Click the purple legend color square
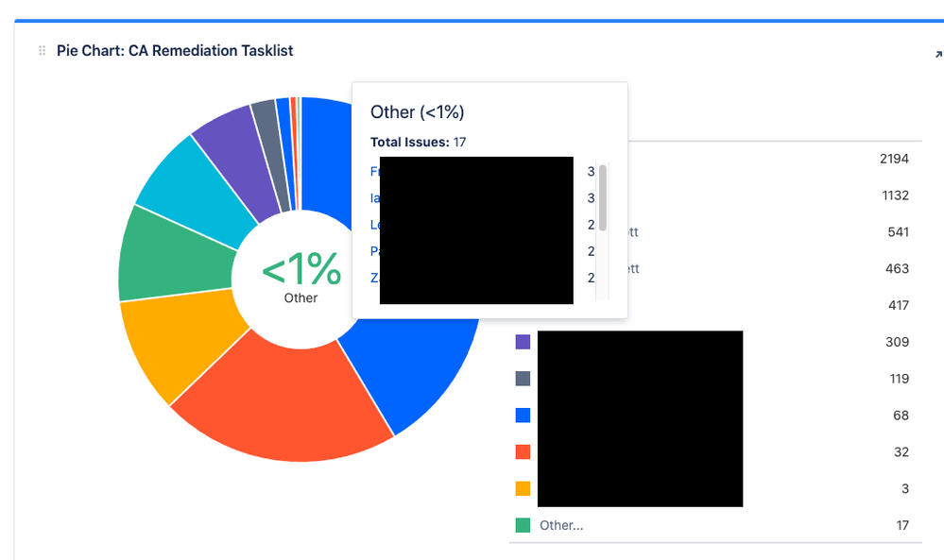 click(x=521, y=341)
